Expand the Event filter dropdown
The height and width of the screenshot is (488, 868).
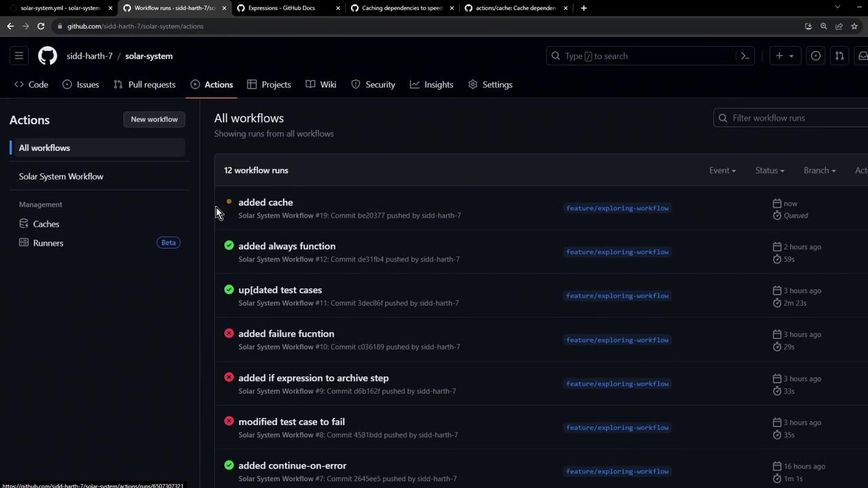722,170
